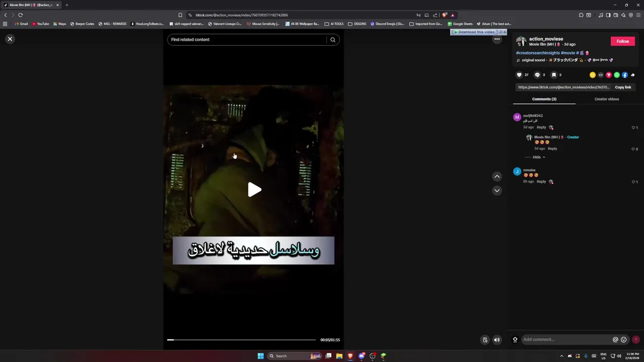Like the video with the heart icon
The width and height of the screenshot is (644, 362).
pyautogui.click(x=519, y=75)
